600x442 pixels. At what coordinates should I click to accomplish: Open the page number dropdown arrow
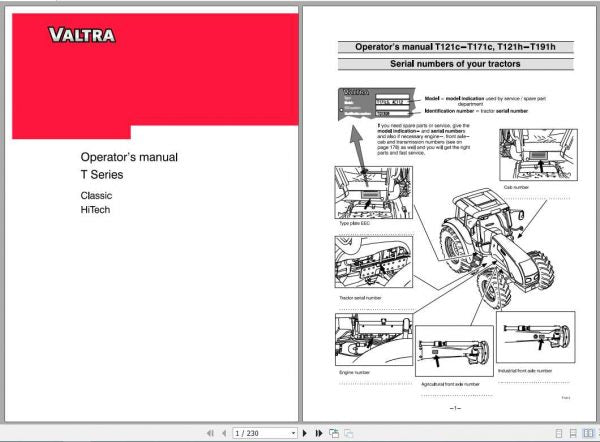[x=293, y=433]
